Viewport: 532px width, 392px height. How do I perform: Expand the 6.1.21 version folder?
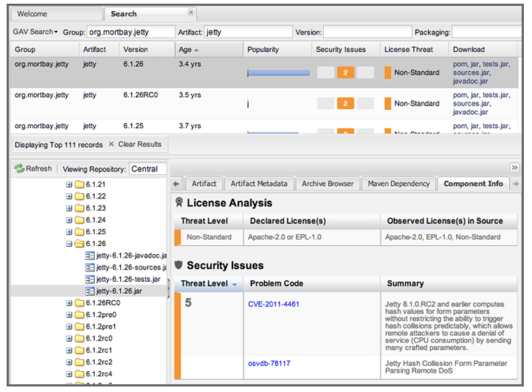point(69,185)
